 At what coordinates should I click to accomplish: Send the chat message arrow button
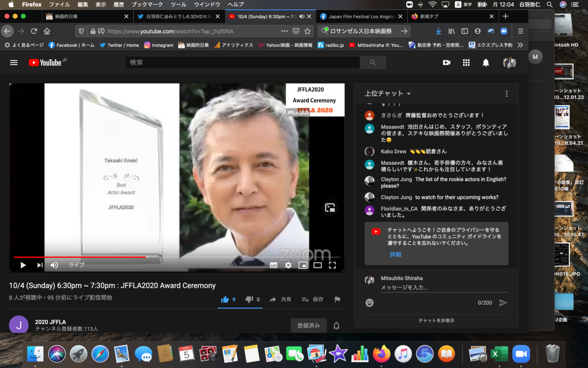(x=503, y=303)
